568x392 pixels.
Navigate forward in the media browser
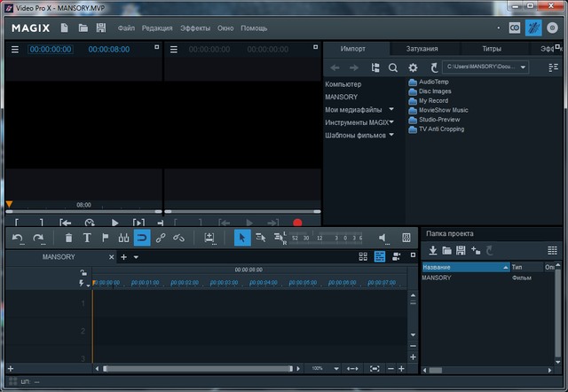354,67
